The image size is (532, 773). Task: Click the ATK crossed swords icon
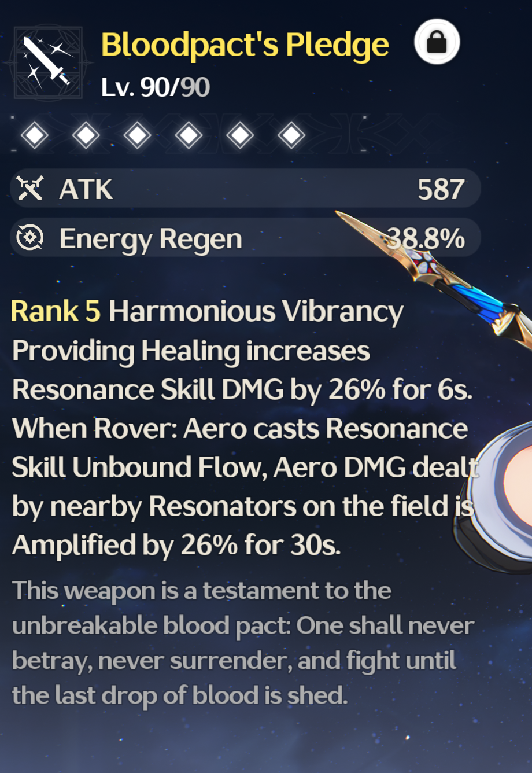(30, 189)
